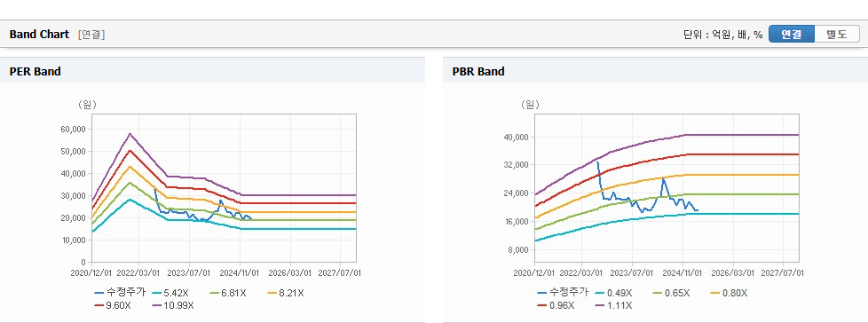Click the 10,000 axis label in PER chart
The height and width of the screenshot is (323, 868).
[x=75, y=240]
